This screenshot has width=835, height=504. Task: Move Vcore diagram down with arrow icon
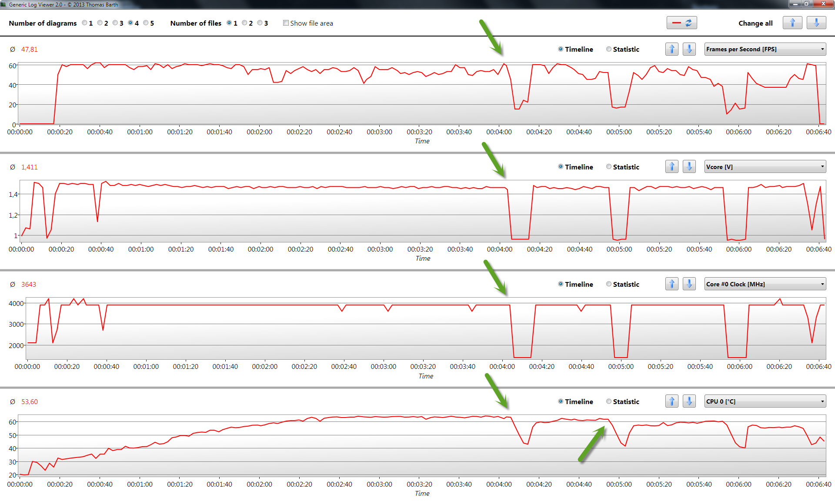689,167
